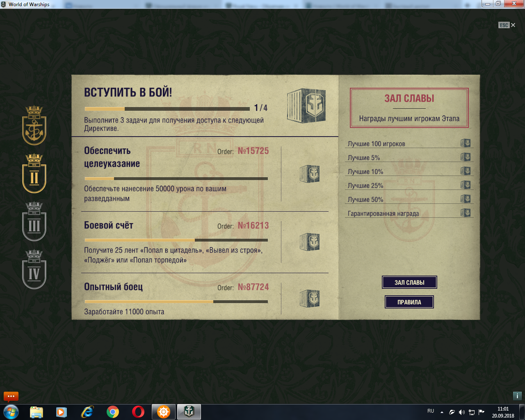Click order number №16213

tap(253, 226)
